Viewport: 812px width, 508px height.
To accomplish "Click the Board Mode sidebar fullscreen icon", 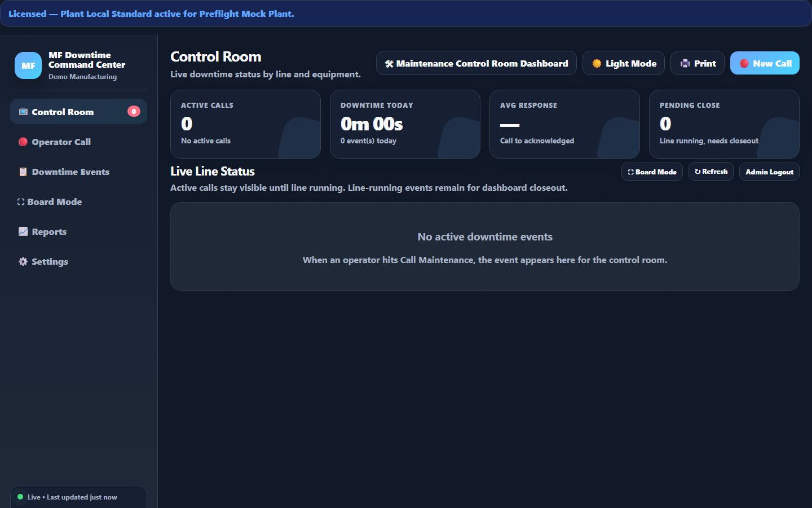I will click(x=21, y=202).
